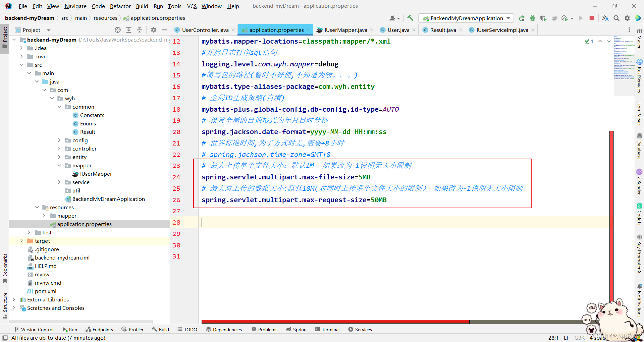This screenshot has width=644, height=342.
Task: Run with coverage icon in toolbar
Action: click(543, 18)
